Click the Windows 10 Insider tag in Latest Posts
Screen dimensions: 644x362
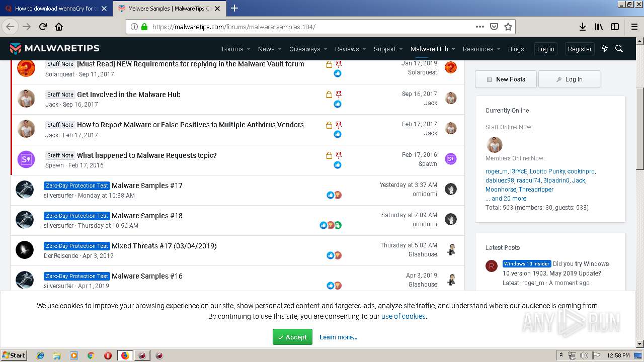pos(527,264)
